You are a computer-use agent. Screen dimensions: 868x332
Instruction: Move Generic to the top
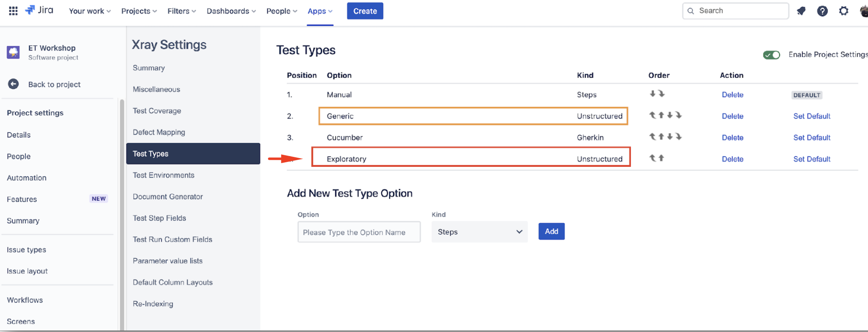click(x=652, y=115)
